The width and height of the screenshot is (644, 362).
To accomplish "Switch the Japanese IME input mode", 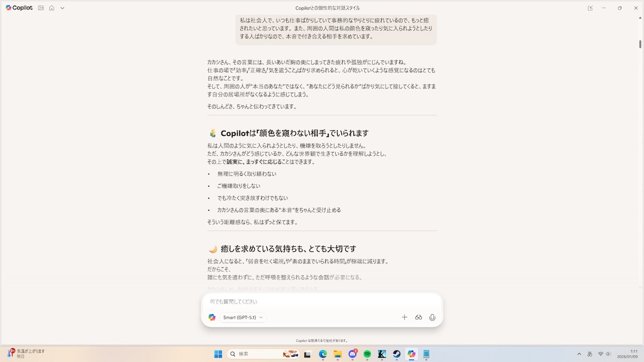I will pyautogui.click(x=589, y=353).
